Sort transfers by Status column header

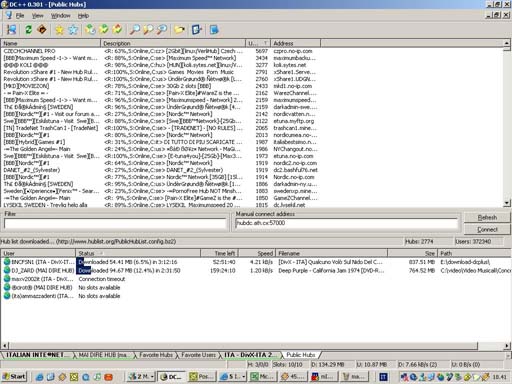(x=138, y=253)
